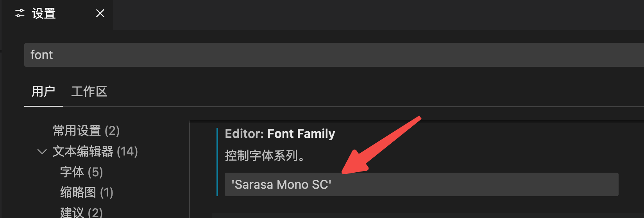Close the 设置 settings tab
The width and height of the screenshot is (644, 218).
(x=100, y=14)
